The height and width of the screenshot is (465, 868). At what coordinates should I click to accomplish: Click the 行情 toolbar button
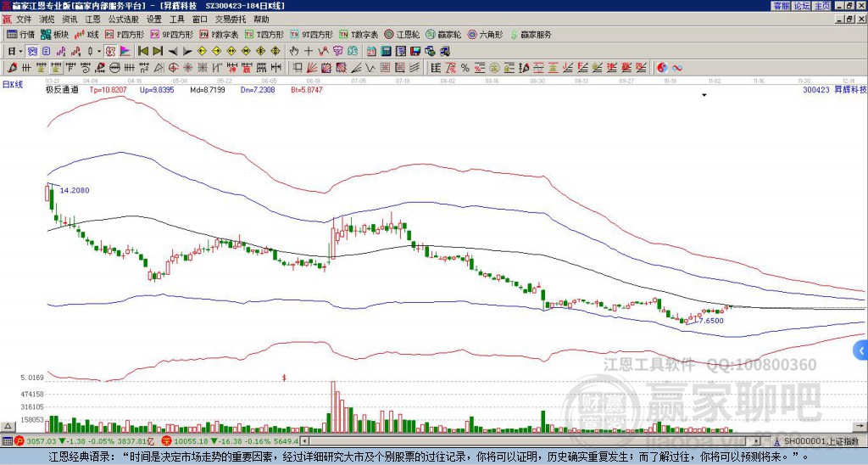(x=20, y=34)
